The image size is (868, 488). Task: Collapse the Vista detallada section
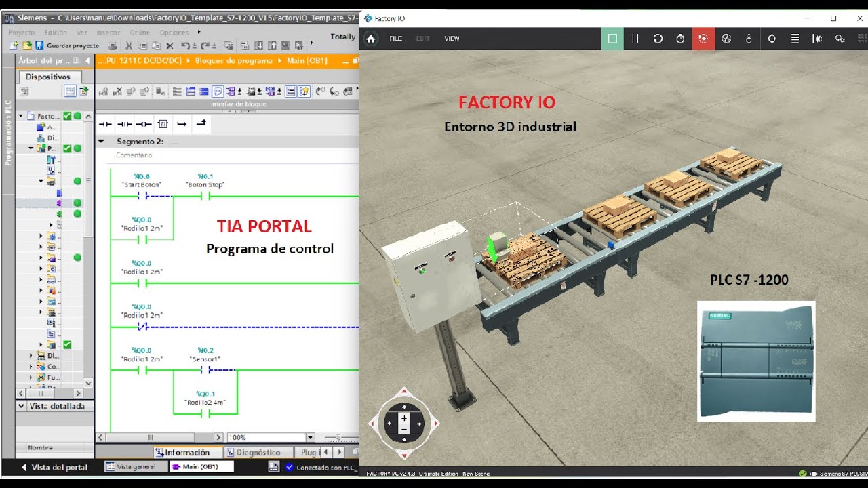21,406
